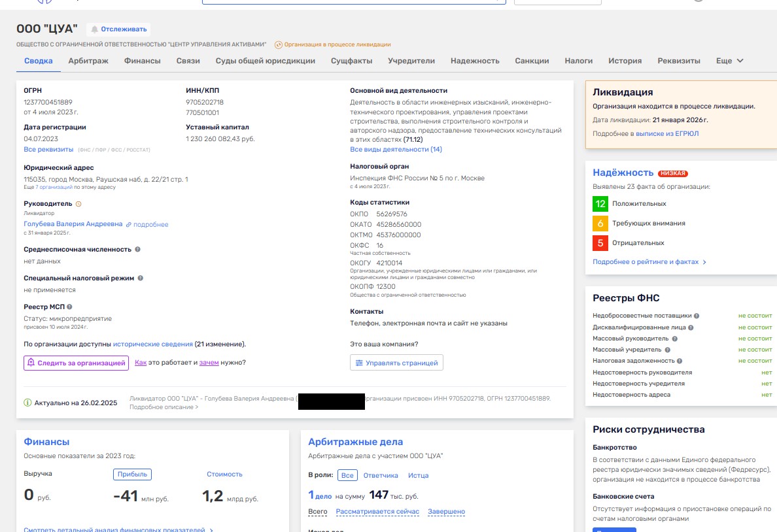Click help icon for Массовый учредитель
This screenshot has height=532, width=777.
point(668,350)
